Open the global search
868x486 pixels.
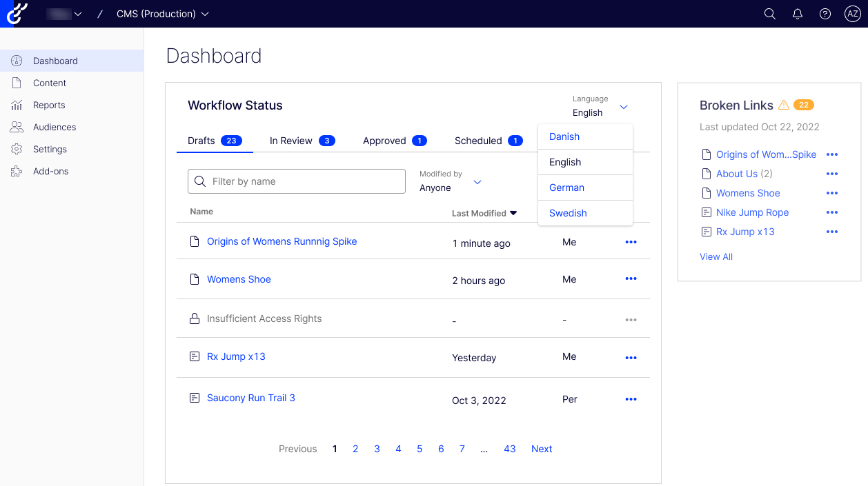coord(769,13)
